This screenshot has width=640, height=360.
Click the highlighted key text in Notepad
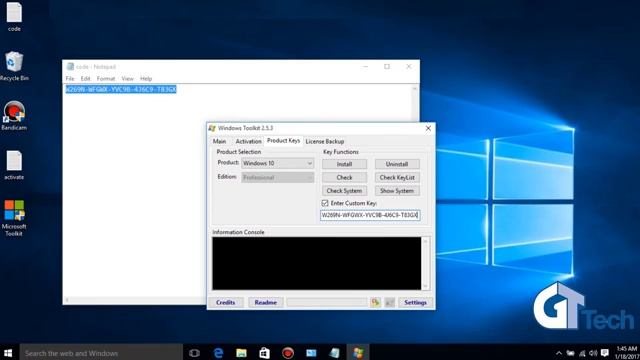click(121, 89)
